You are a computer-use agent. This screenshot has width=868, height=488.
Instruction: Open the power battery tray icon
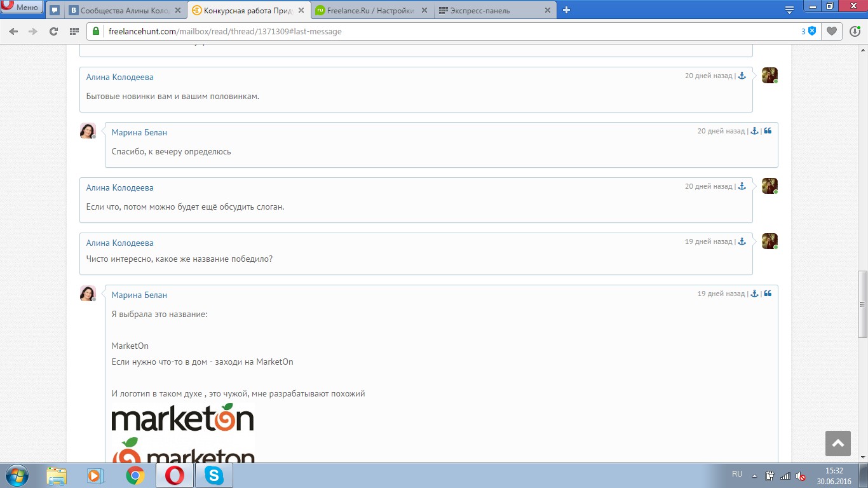770,475
